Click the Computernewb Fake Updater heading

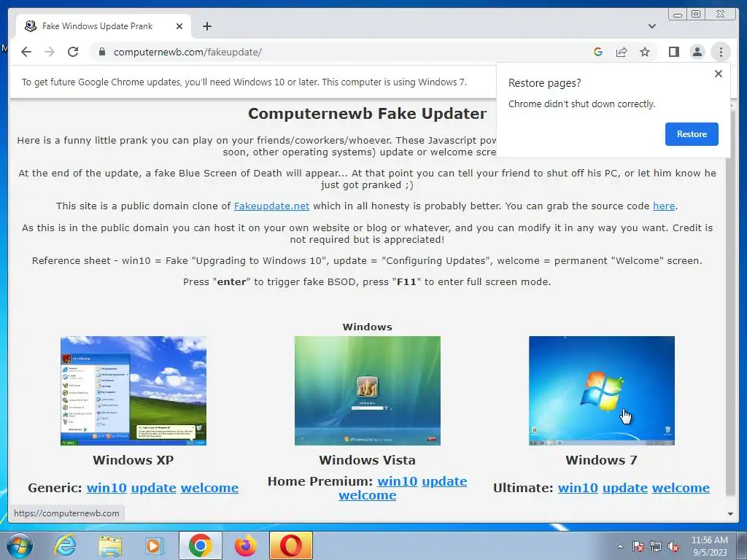click(368, 113)
